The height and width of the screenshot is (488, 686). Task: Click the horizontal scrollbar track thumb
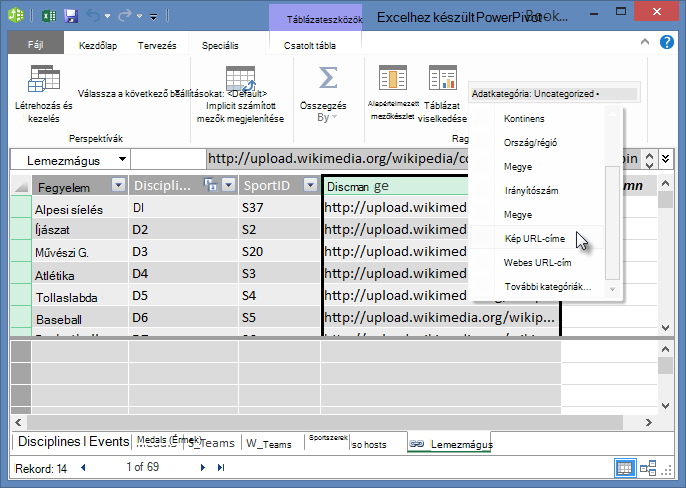click(x=325, y=422)
